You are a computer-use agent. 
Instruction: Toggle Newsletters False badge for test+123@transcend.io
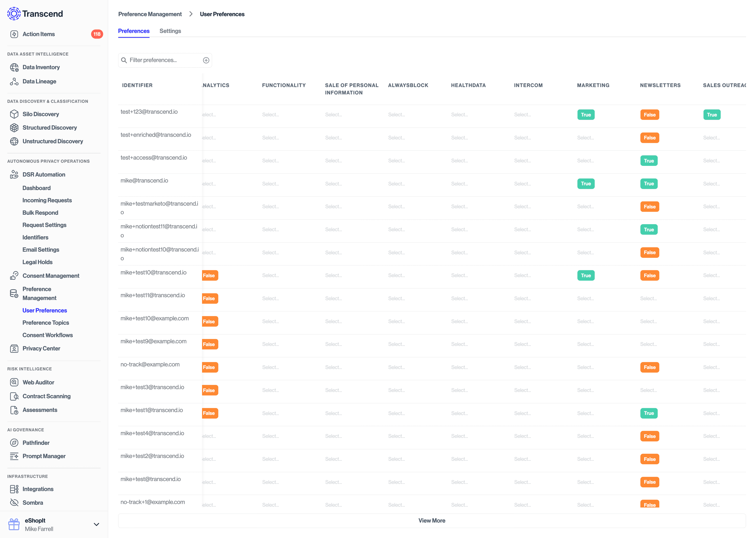[x=649, y=114]
